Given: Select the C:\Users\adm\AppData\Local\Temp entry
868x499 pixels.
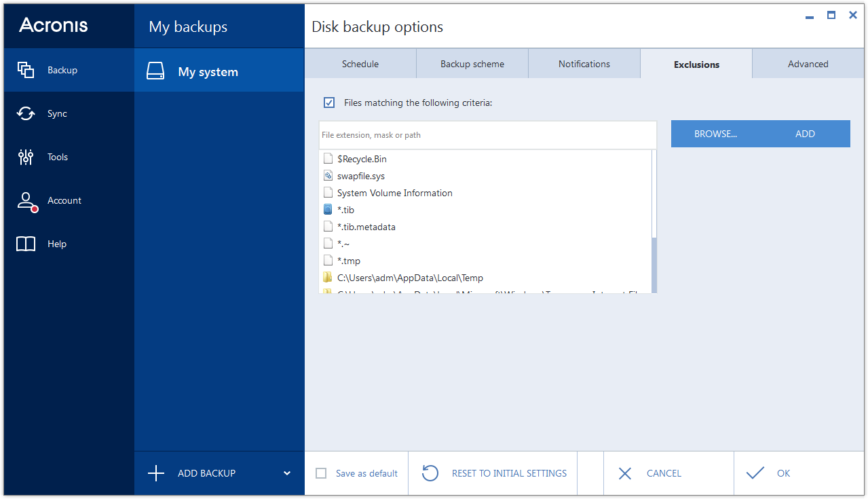Looking at the screenshot, I should point(410,278).
